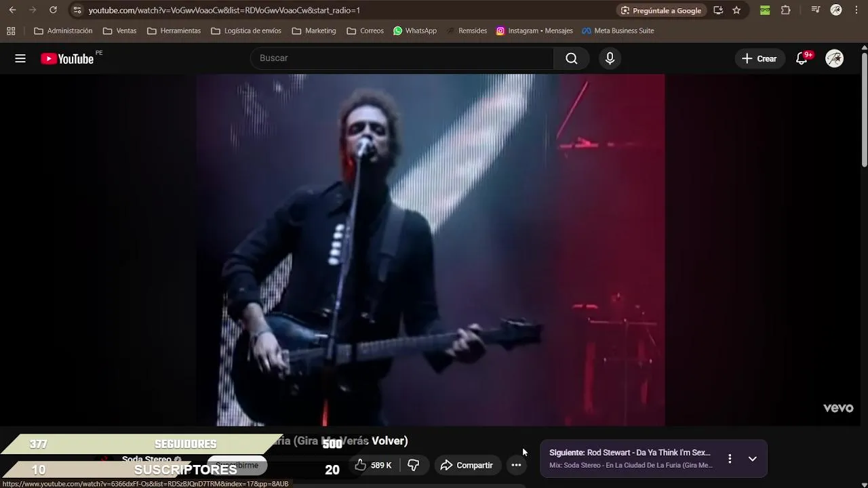The height and width of the screenshot is (488, 868).
Task: Dislike this video
Action: coord(413,465)
